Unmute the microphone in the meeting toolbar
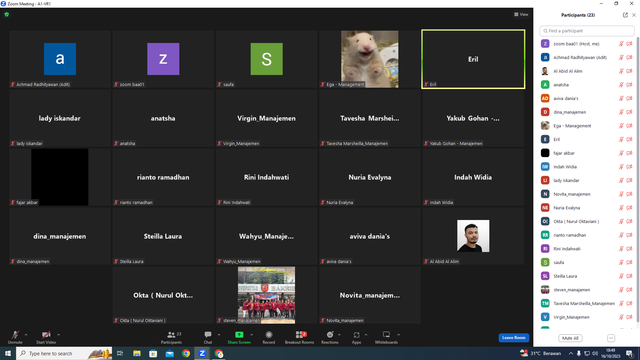The height and width of the screenshot is (360, 640). 15,337
